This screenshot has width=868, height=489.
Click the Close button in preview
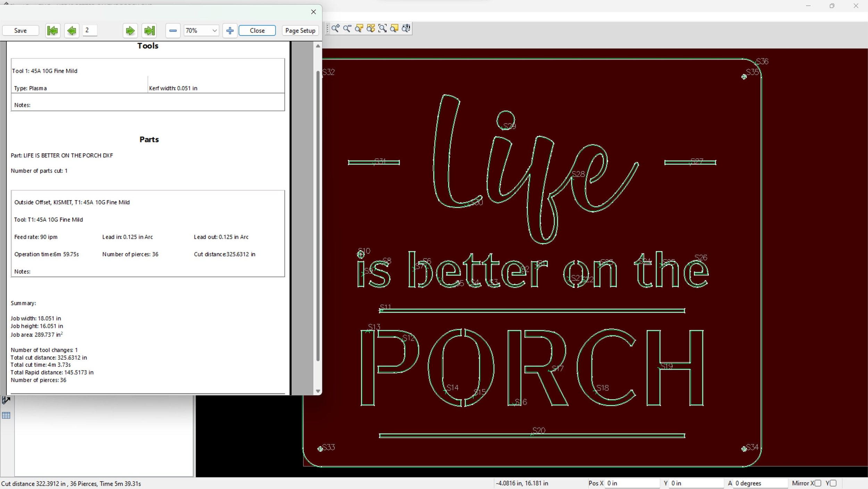257,31
